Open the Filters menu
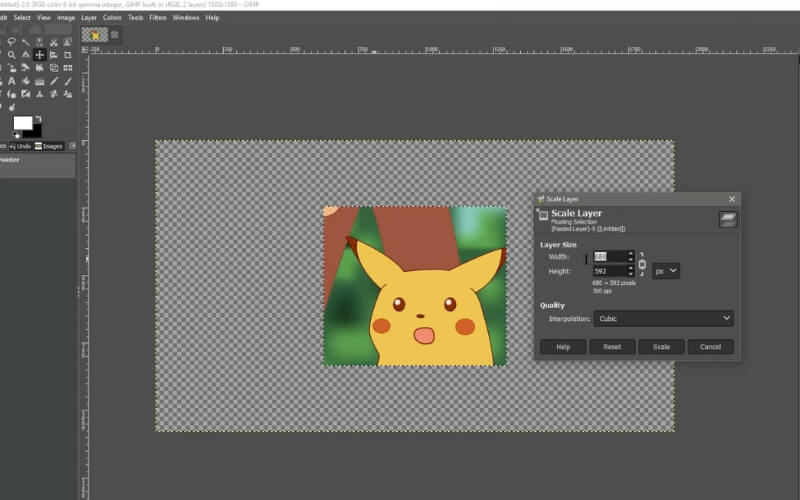800x500 pixels. pos(158,17)
